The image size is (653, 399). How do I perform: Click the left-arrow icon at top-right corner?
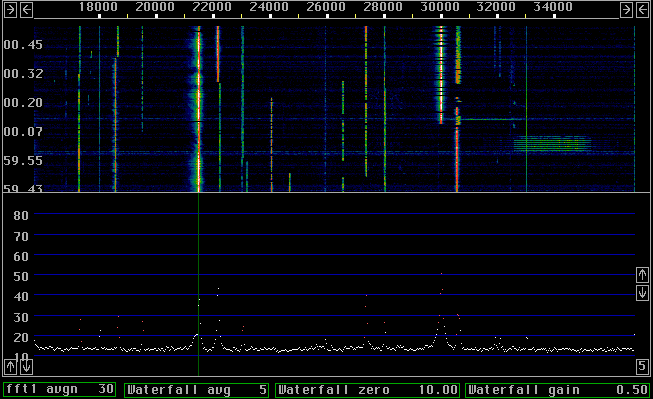[x=643, y=10]
